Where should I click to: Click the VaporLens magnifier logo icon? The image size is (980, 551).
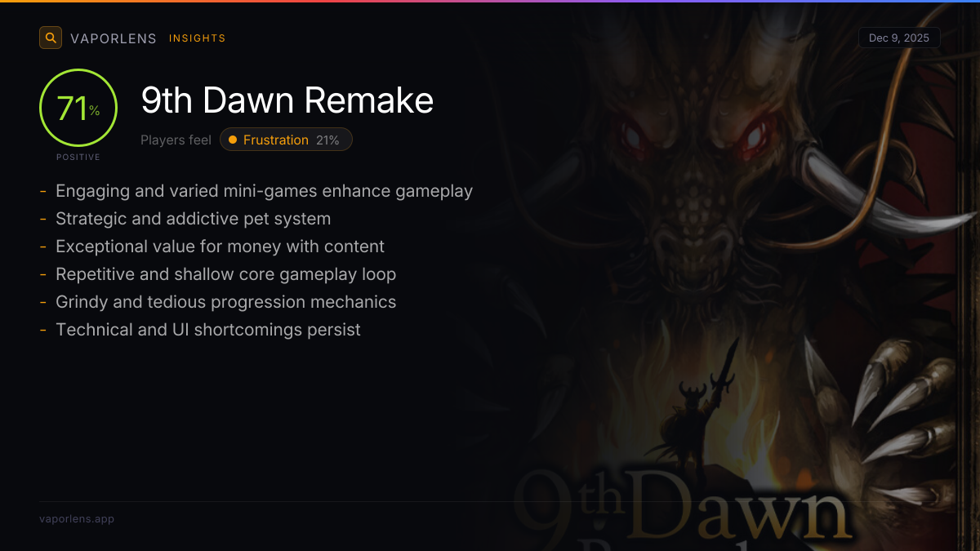[51, 38]
